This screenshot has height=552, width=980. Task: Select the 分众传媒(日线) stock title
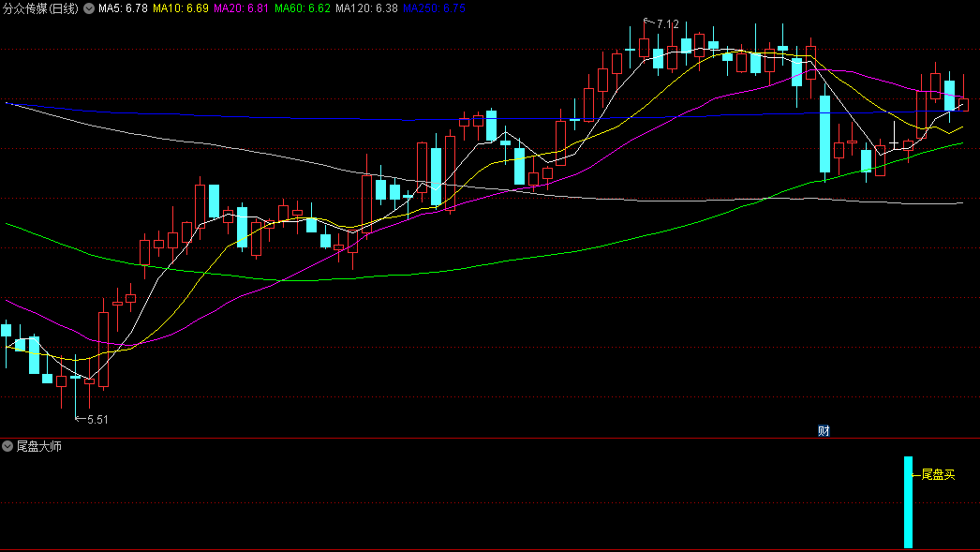point(40,8)
